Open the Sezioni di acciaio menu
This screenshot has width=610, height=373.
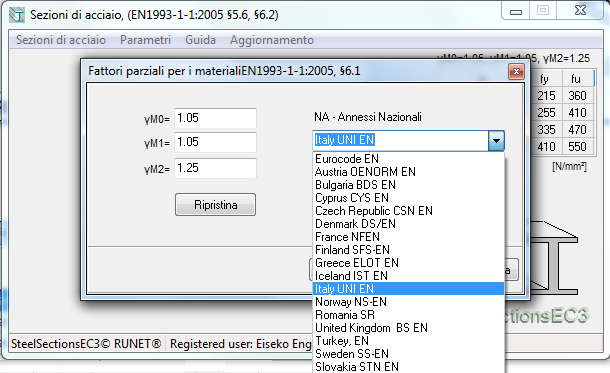(x=61, y=40)
